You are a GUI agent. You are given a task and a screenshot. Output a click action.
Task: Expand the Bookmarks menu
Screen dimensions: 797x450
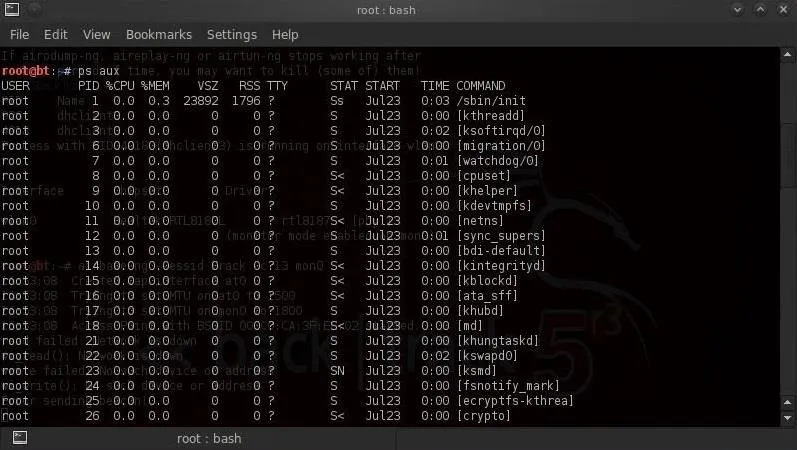coord(159,35)
